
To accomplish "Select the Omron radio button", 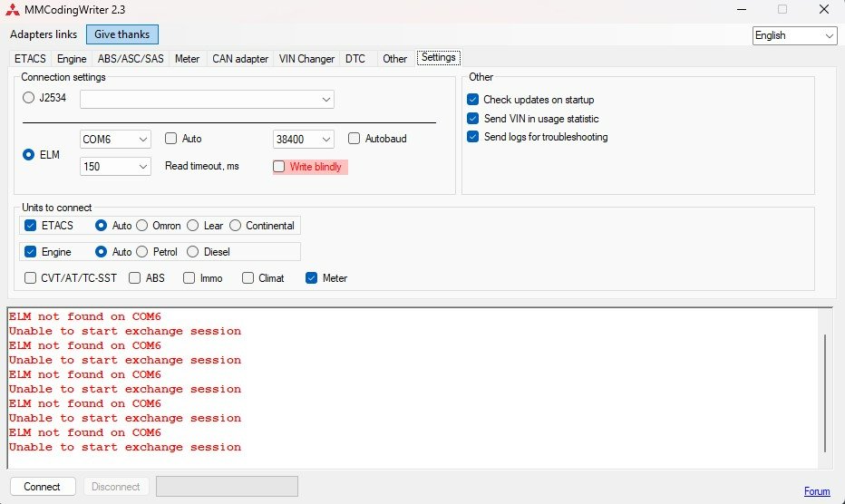I will pyautogui.click(x=141, y=226).
